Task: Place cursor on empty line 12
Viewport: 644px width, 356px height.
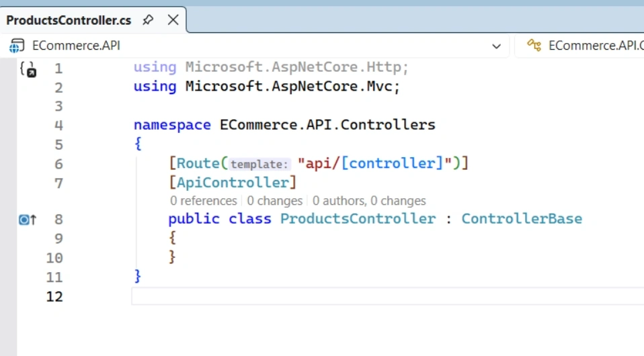Action: 388,296
